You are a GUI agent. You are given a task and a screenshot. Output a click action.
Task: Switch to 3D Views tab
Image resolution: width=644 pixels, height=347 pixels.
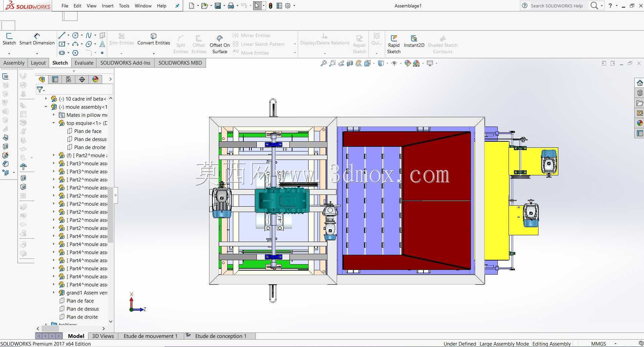(103, 336)
